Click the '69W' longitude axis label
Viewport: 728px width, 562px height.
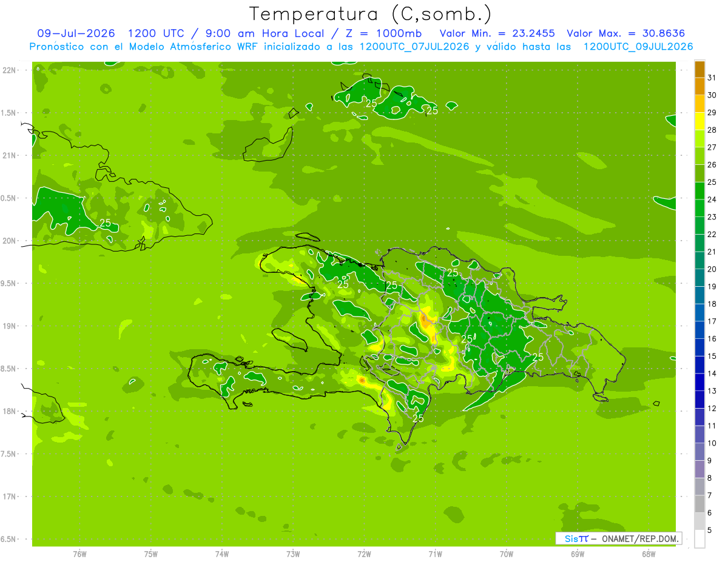[x=578, y=554]
